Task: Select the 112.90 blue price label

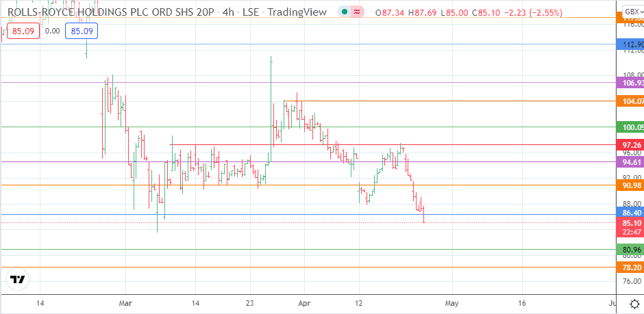Action: [630, 44]
